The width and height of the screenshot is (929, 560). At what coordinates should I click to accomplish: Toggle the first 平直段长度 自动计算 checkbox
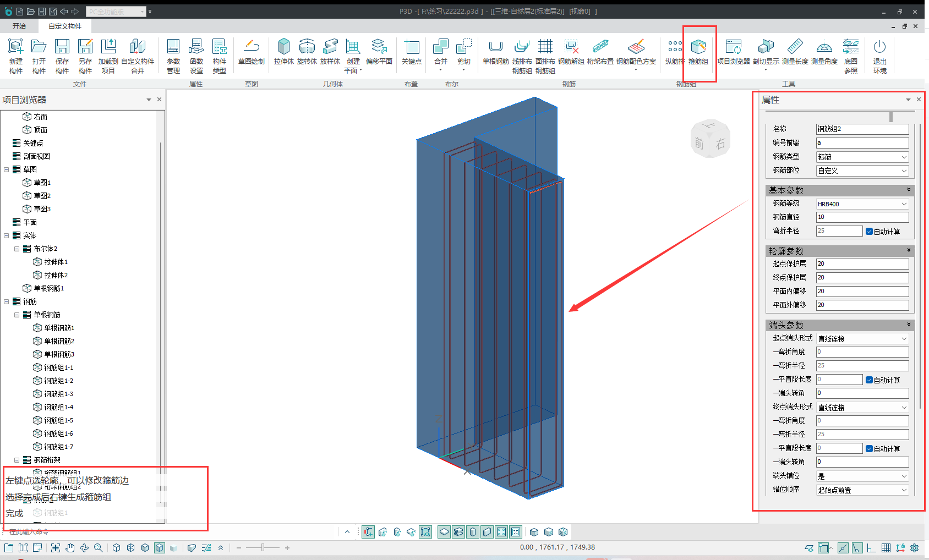click(x=869, y=380)
